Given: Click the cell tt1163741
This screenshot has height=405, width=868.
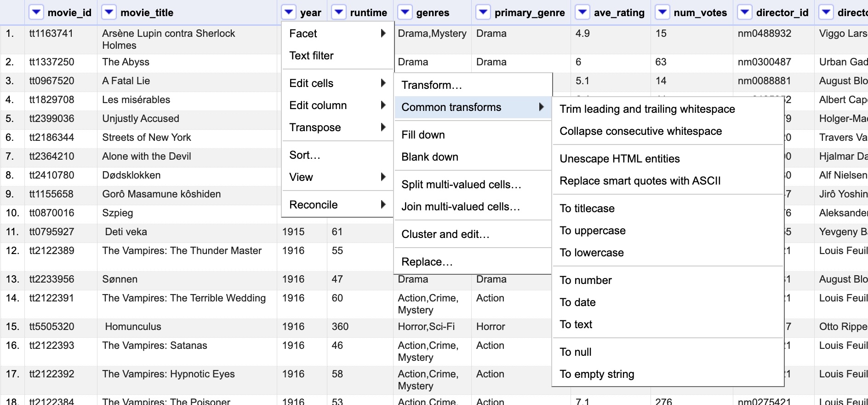Looking at the screenshot, I should [x=51, y=34].
